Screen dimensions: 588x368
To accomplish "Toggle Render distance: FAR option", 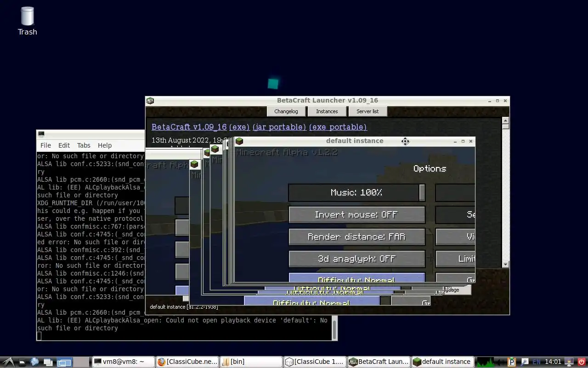I will [357, 237].
